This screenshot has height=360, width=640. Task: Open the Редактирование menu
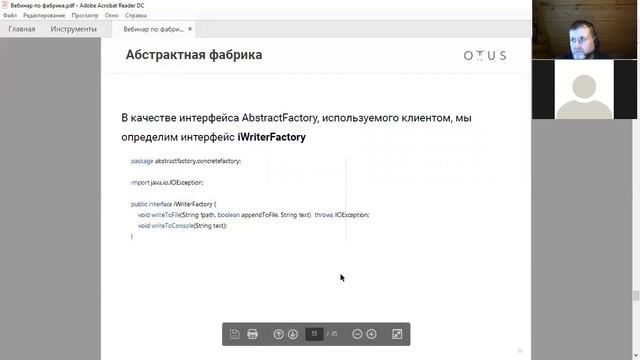[44, 16]
